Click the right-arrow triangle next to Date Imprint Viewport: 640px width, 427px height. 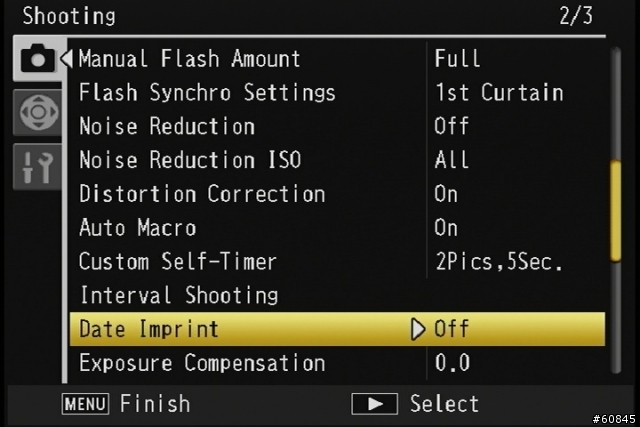click(x=418, y=329)
